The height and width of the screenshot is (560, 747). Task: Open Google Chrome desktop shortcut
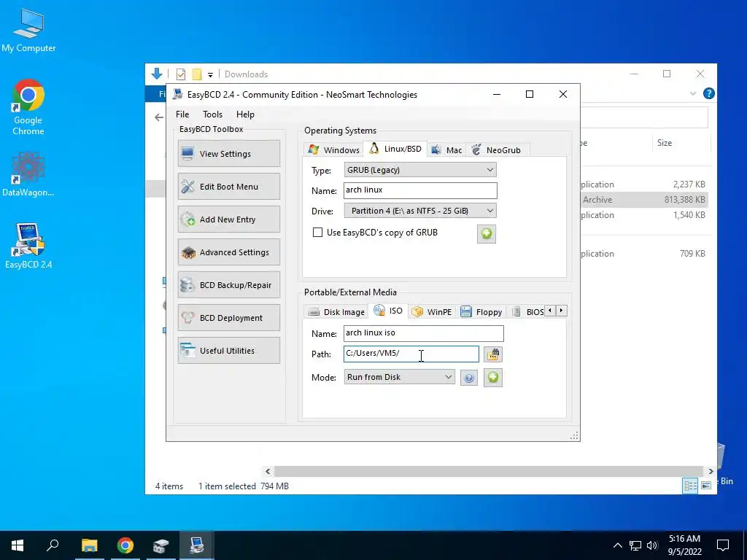click(x=28, y=108)
